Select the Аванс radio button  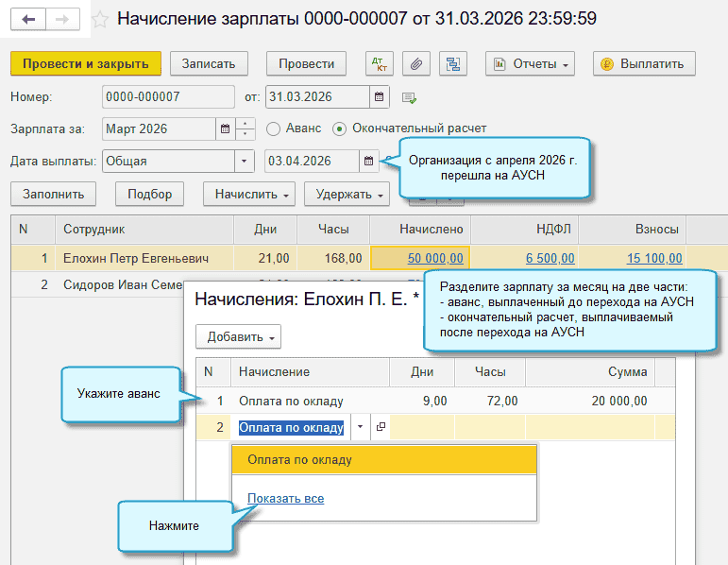click(x=274, y=128)
